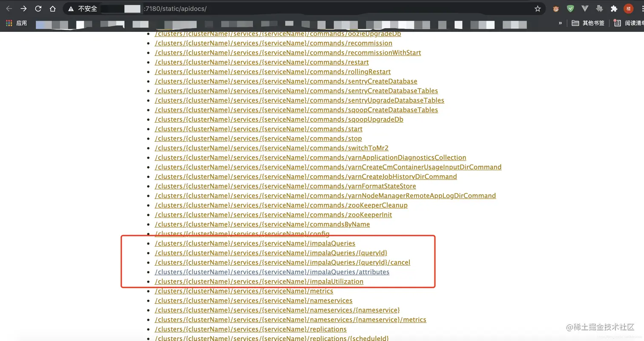This screenshot has width=644, height=341.
Task: Open the nameservices/{nameservice}/metrics link
Action: [290, 320]
